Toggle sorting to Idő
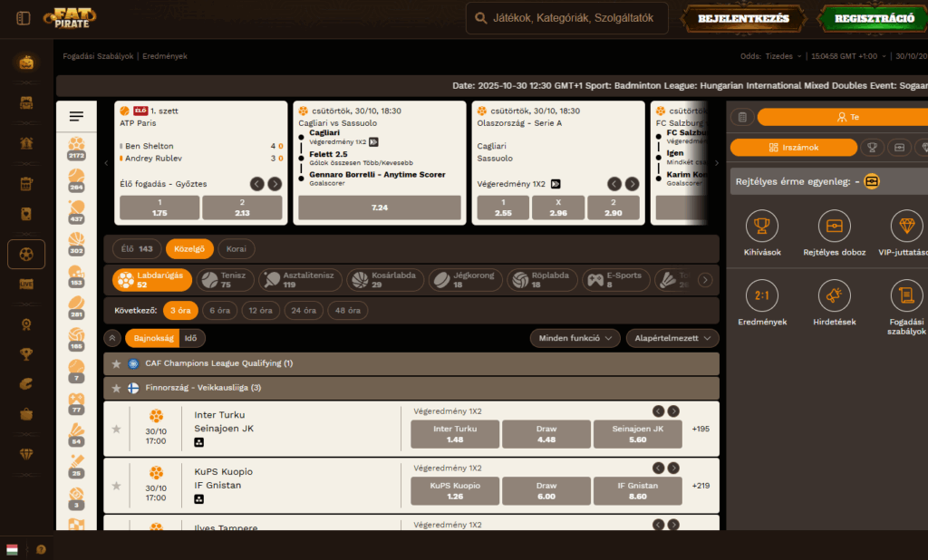This screenshot has height=560, width=928. coord(190,338)
